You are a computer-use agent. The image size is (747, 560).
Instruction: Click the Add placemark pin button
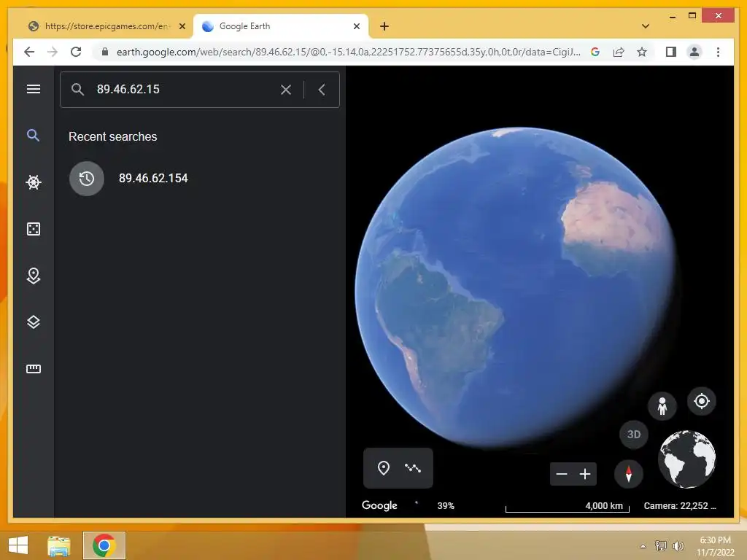(384, 468)
